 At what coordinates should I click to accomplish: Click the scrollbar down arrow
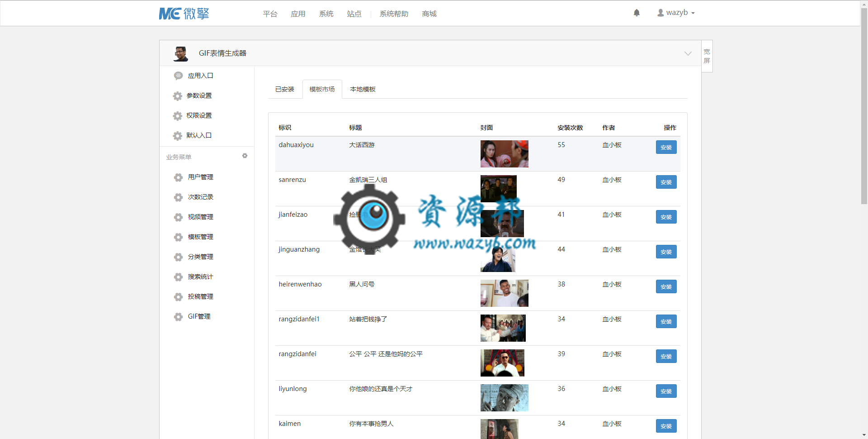864,435
